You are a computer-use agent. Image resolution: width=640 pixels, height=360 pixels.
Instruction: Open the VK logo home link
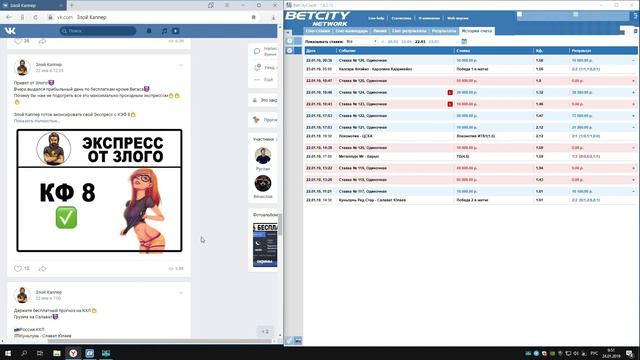tap(10, 31)
